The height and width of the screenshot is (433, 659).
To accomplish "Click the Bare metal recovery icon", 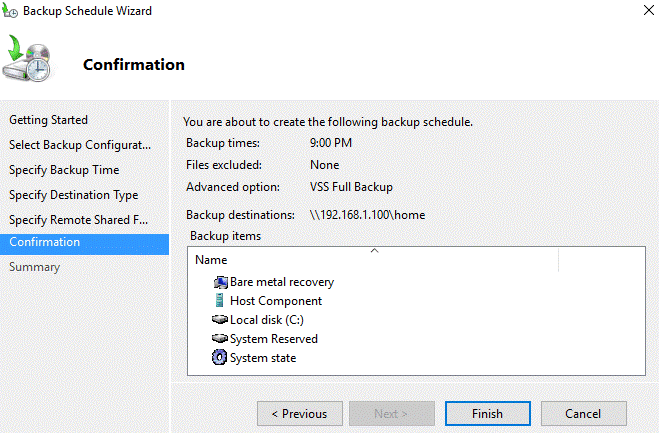I will click(220, 282).
